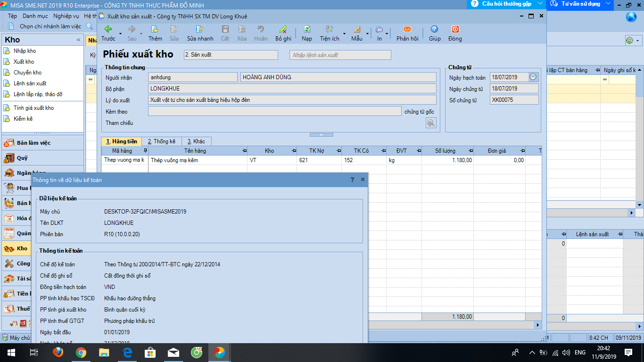The width and height of the screenshot is (644, 362).
Task: Open Firefox from the Windows taskbar
Action: coord(58,353)
